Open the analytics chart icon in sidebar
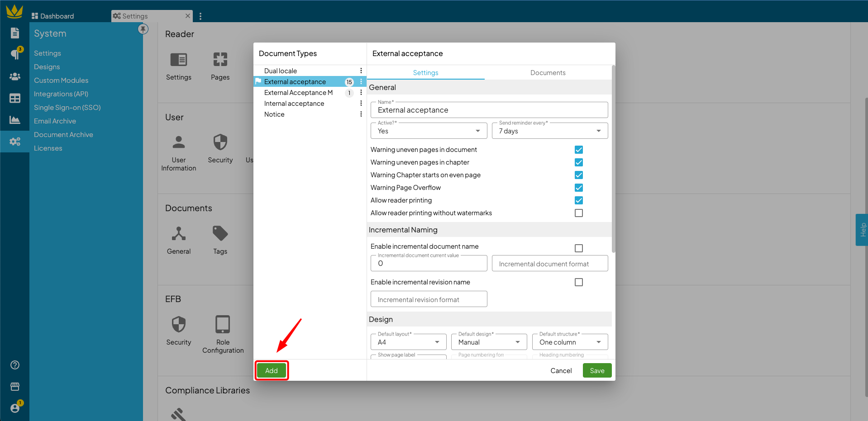The height and width of the screenshot is (421, 868). [x=15, y=120]
